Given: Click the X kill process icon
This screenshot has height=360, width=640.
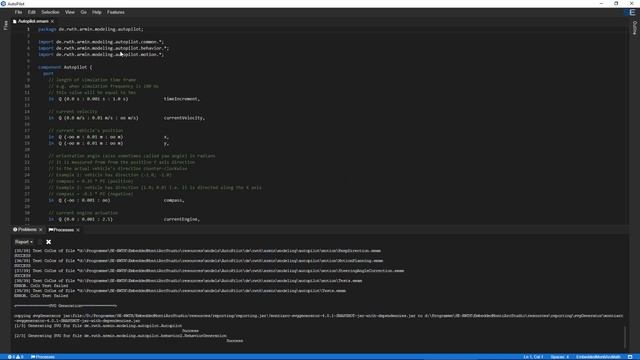Looking at the screenshot, I should (x=49, y=242).
